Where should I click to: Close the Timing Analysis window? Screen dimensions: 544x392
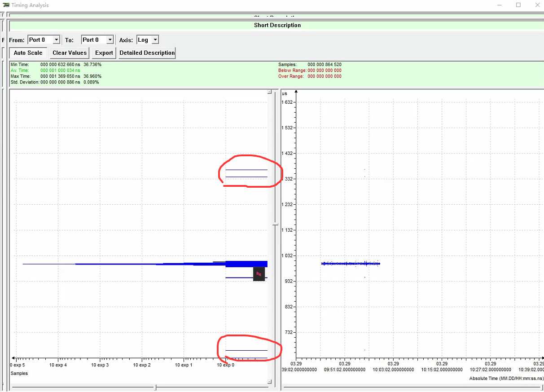(x=536, y=5)
